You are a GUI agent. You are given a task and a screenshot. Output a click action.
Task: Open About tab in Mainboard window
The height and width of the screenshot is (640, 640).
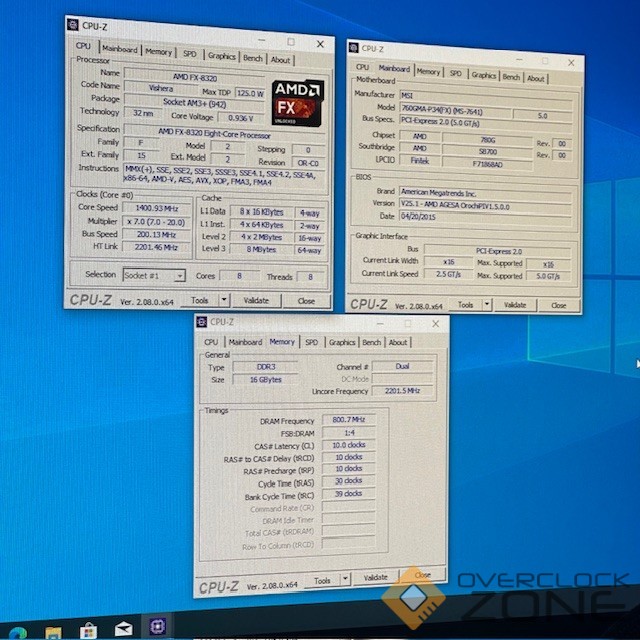(x=536, y=78)
